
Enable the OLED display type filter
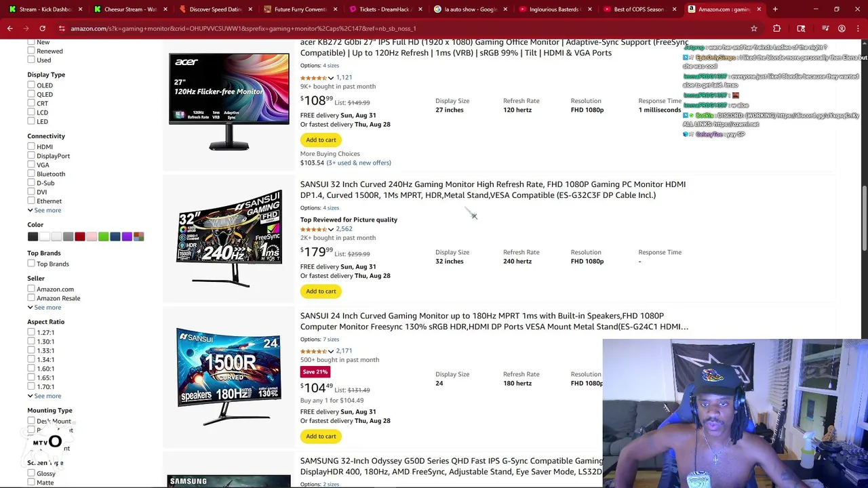coord(31,85)
